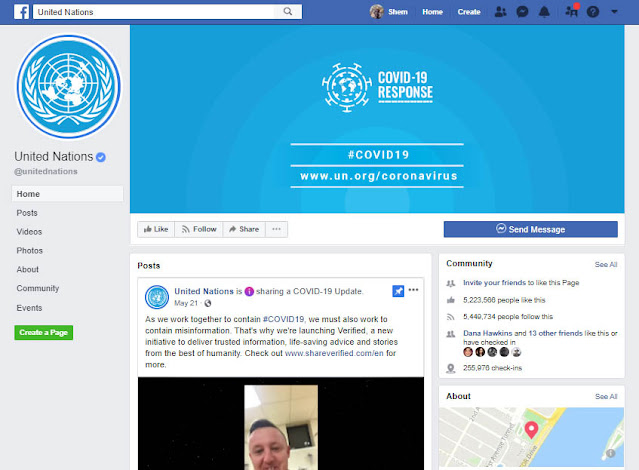Open the find friends icon with red badge
The width and height of the screenshot is (639, 470).
[x=572, y=11]
